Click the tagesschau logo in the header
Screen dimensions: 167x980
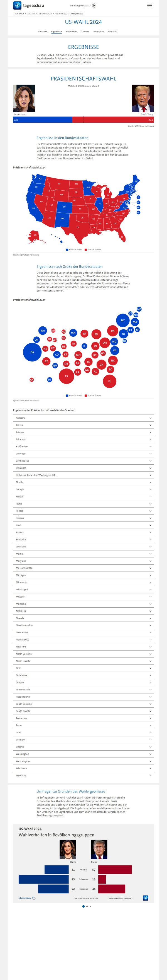28,6
